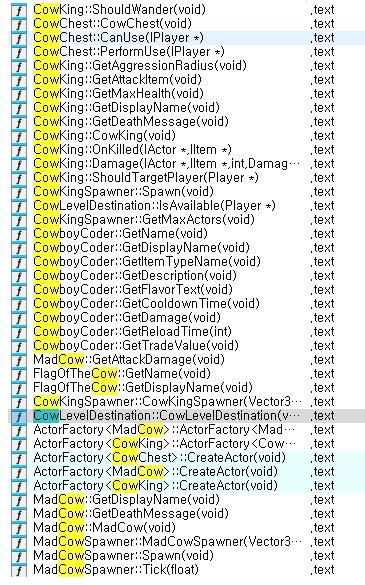
Task: Click .text segment of CowKing::CowKing(void) row
Action: pos(322,136)
